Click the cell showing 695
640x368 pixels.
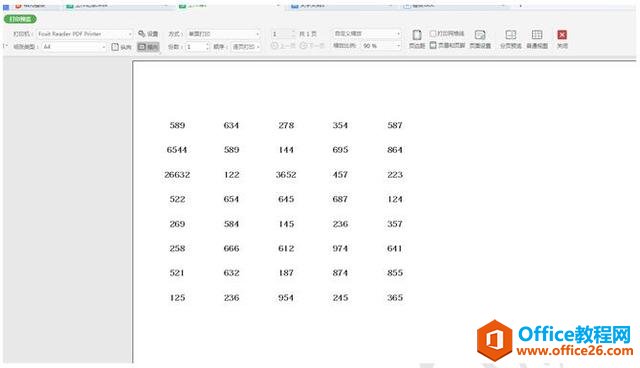(x=340, y=150)
